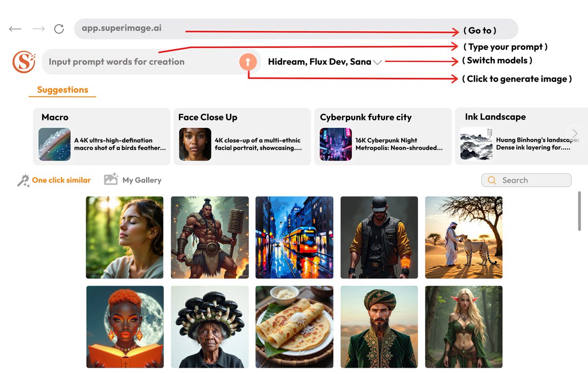The height and width of the screenshot is (374, 588).
Task: Open the woman with closed eyes forest image
Action: pyautogui.click(x=125, y=237)
